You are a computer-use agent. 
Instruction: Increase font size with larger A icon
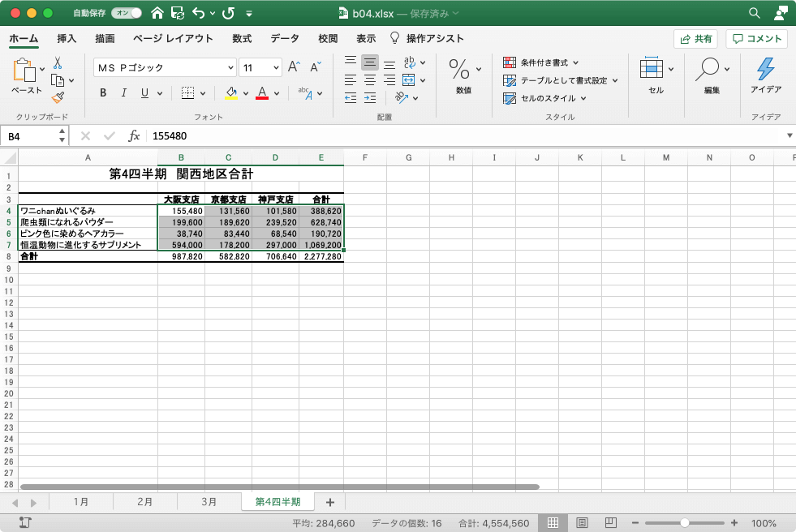click(294, 67)
